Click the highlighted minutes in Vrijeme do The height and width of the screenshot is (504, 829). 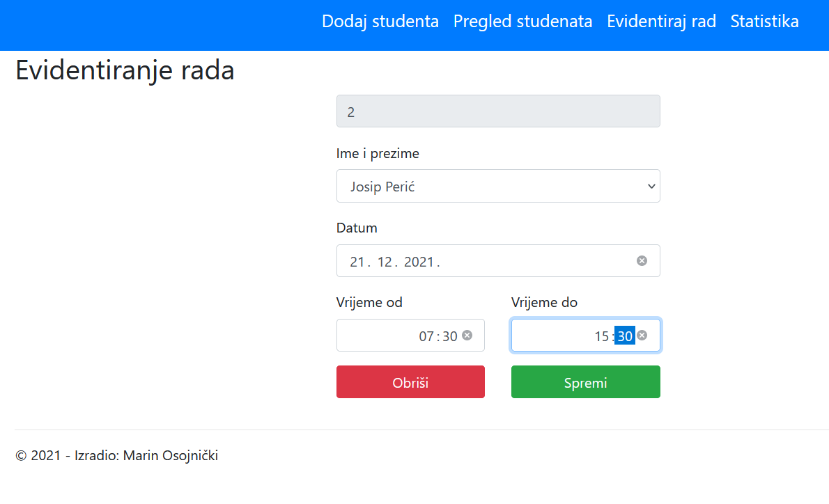625,336
